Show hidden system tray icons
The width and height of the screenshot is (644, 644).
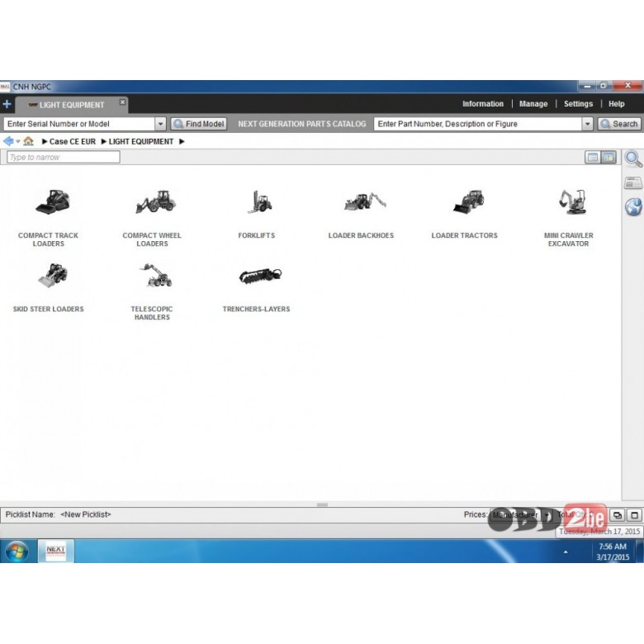click(x=566, y=552)
